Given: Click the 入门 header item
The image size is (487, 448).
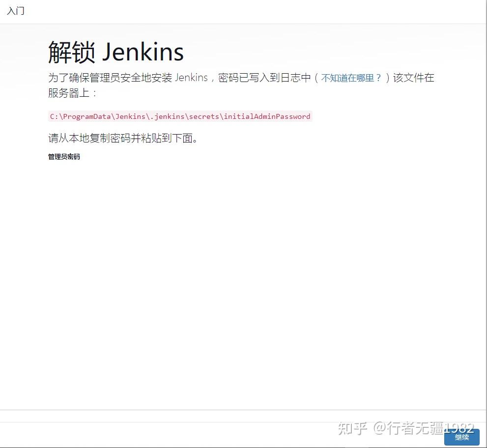Looking at the screenshot, I should coord(16,11).
